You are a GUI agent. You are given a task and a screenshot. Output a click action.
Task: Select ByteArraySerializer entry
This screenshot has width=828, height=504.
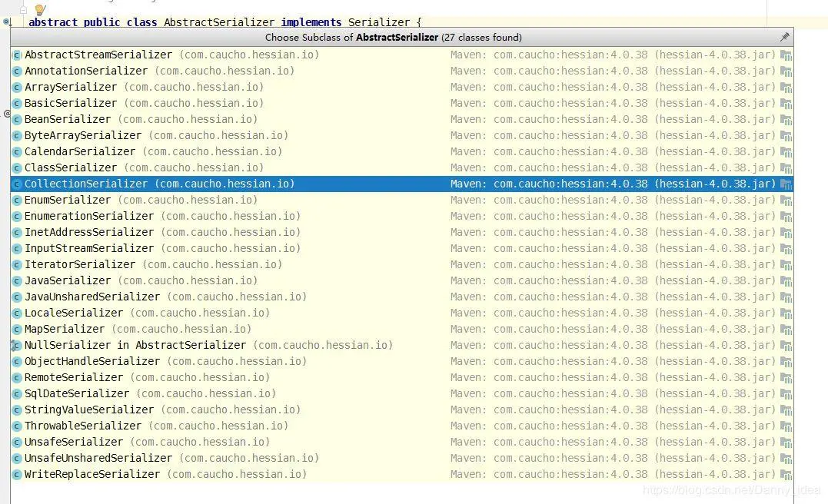pyautogui.click(x=402, y=135)
